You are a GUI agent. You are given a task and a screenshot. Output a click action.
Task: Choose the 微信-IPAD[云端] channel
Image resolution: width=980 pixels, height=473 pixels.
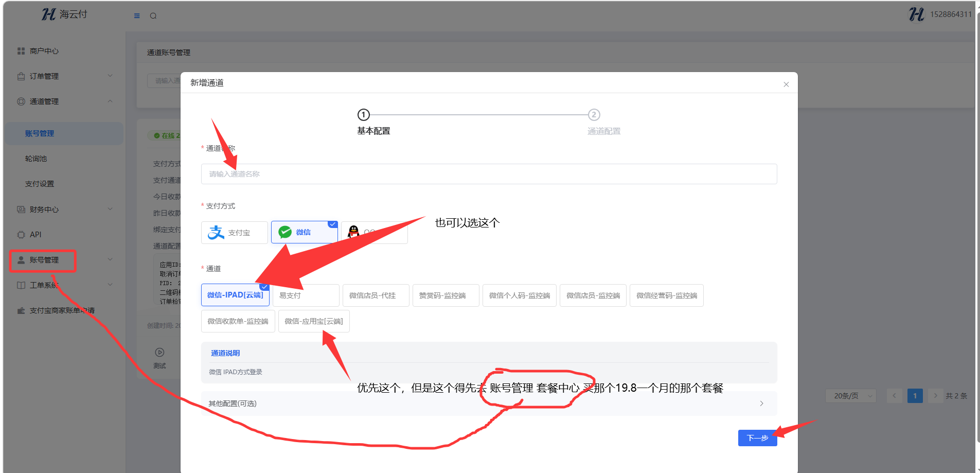pos(235,295)
